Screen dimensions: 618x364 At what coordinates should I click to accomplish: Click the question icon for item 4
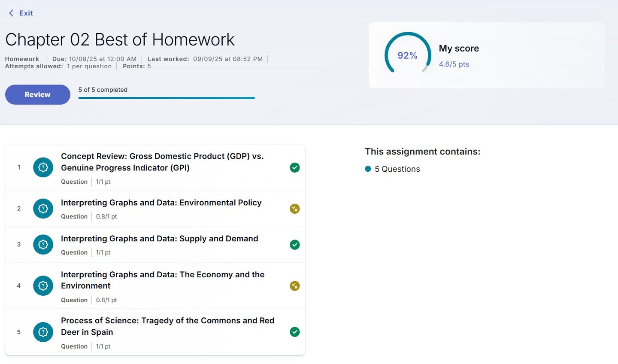[x=43, y=286]
